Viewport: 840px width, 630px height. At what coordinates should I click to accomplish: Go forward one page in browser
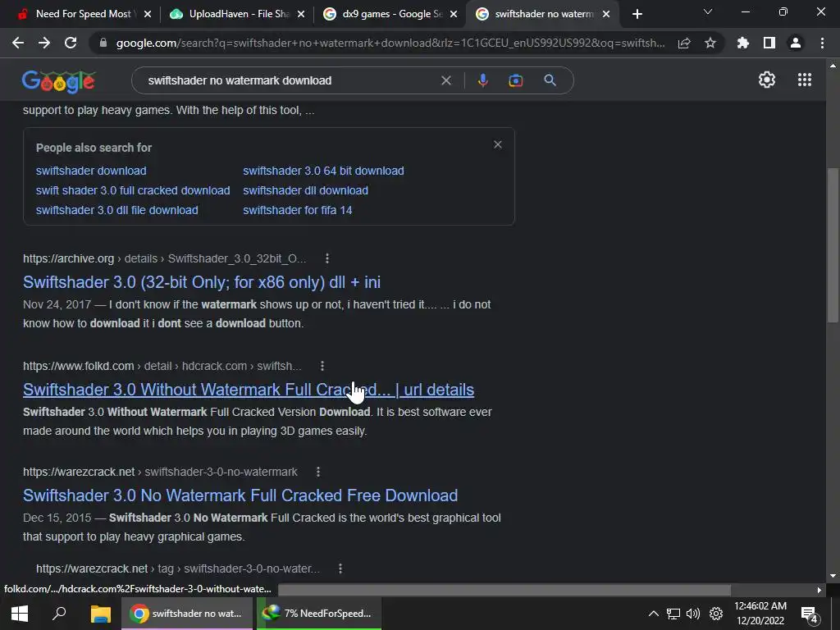(x=44, y=43)
